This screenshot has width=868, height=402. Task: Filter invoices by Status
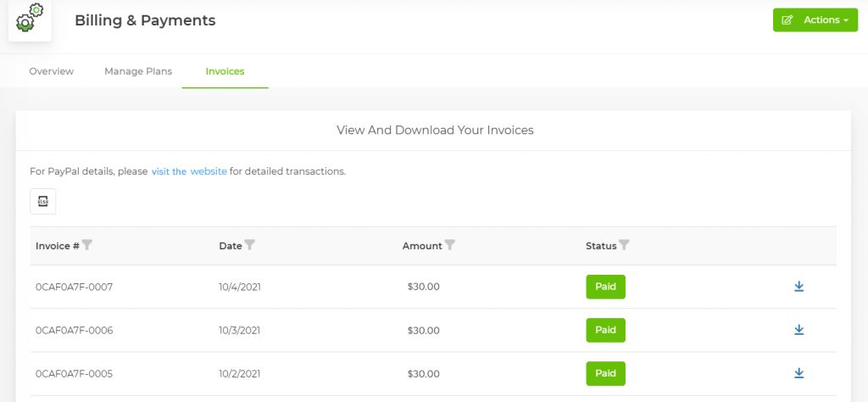[x=625, y=245]
